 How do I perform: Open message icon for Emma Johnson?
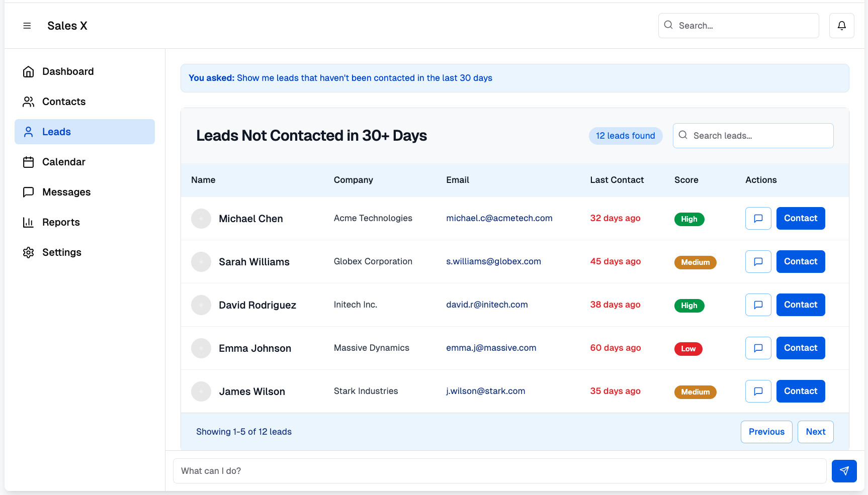coord(758,348)
